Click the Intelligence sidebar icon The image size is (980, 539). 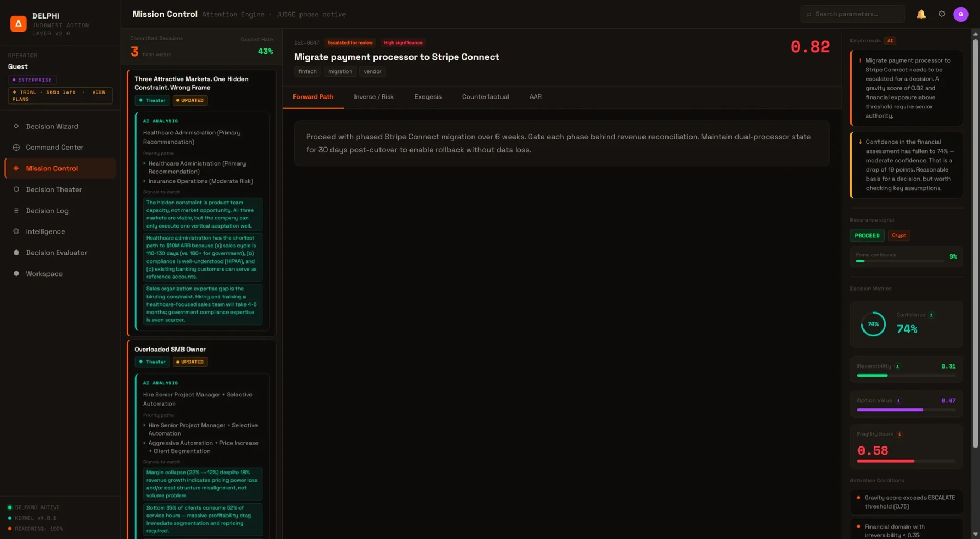(16, 231)
